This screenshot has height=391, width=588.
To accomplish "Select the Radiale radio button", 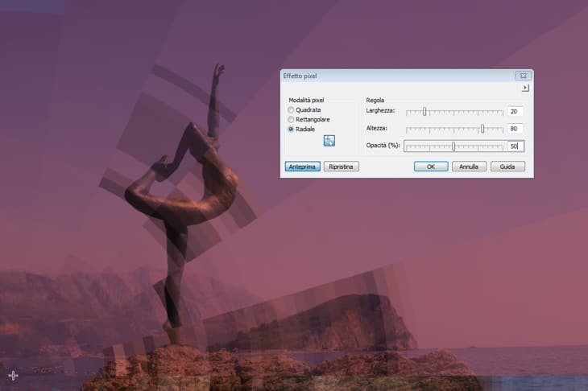I will (x=291, y=129).
